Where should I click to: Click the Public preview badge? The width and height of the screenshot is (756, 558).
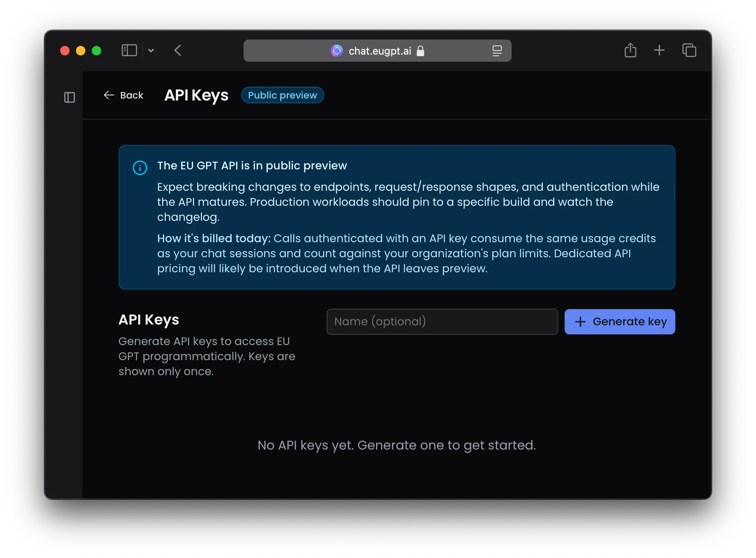point(282,95)
